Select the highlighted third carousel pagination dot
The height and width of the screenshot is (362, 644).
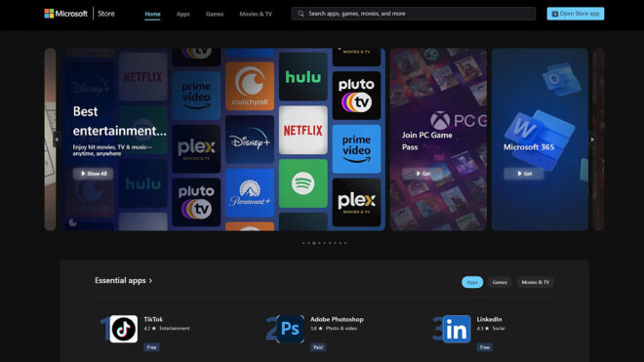[314, 243]
